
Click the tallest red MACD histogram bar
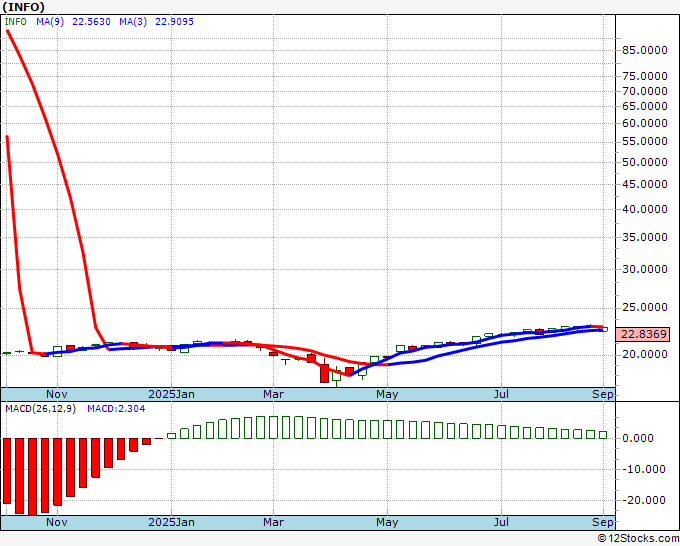pos(32,477)
